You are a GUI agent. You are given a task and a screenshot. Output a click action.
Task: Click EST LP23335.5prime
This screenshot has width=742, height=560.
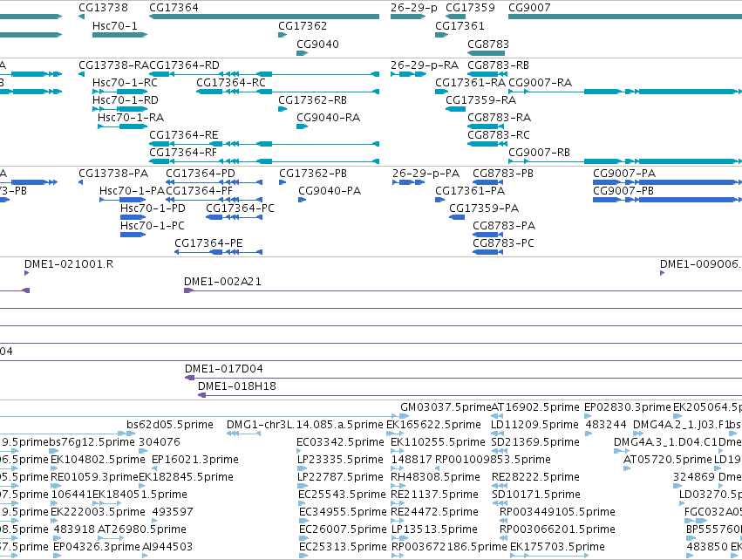(301, 468)
